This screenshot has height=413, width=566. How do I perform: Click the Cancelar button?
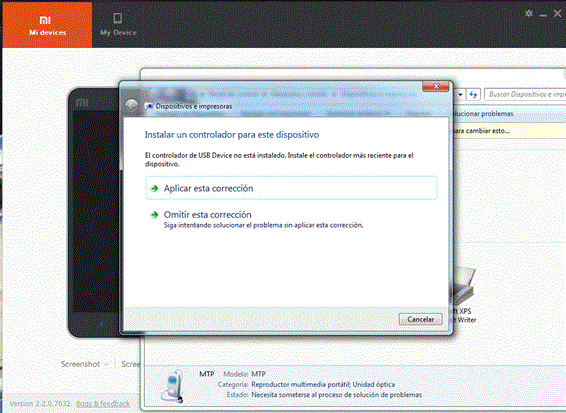tap(421, 319)
